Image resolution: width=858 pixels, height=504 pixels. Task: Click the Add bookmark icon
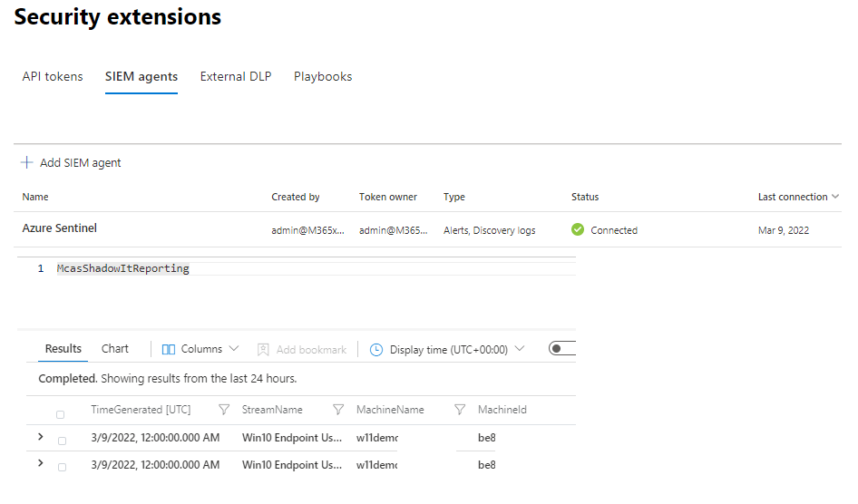[x=263, y=349]
